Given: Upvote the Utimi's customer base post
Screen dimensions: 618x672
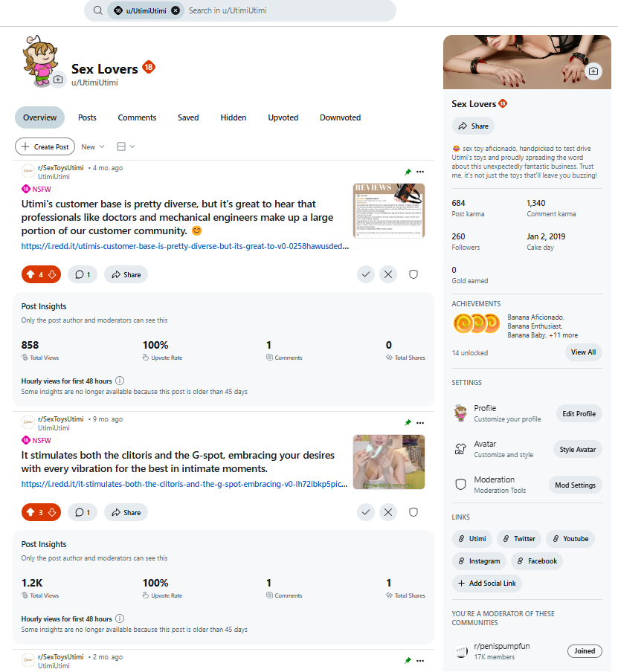Looking at the screenshot, I should 30,275.
